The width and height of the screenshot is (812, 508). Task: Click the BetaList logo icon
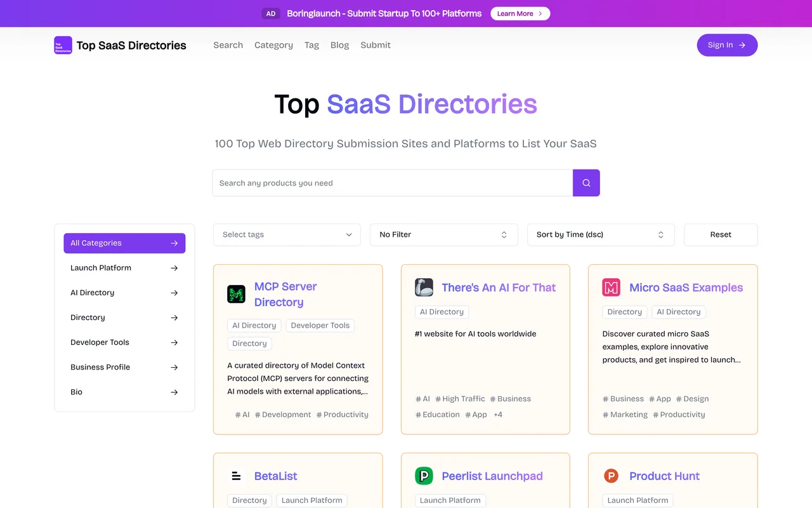tap(237, 476)
